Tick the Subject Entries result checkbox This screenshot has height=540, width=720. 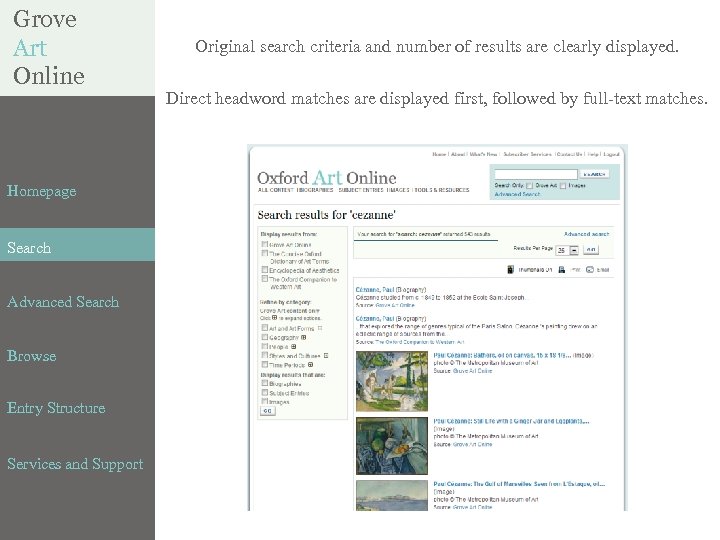tap(264, 393)
